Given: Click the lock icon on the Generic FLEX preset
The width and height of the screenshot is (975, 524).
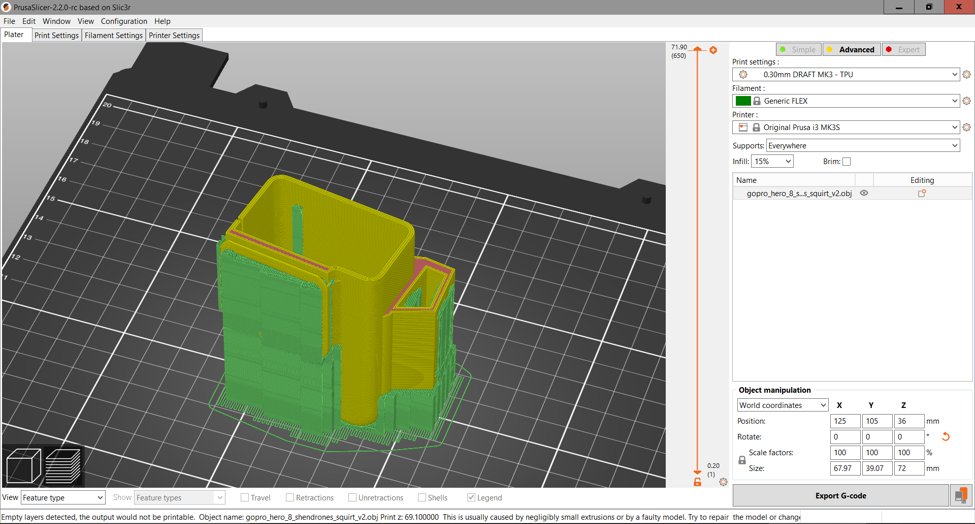Looking at the screenshot, I should (x=757, y=101).
